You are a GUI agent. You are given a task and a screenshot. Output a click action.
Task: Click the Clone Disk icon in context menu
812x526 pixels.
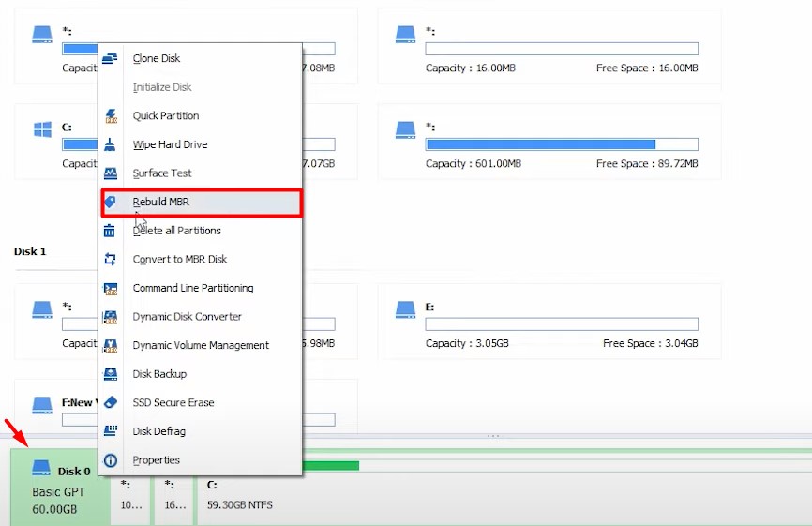[110, 58]
